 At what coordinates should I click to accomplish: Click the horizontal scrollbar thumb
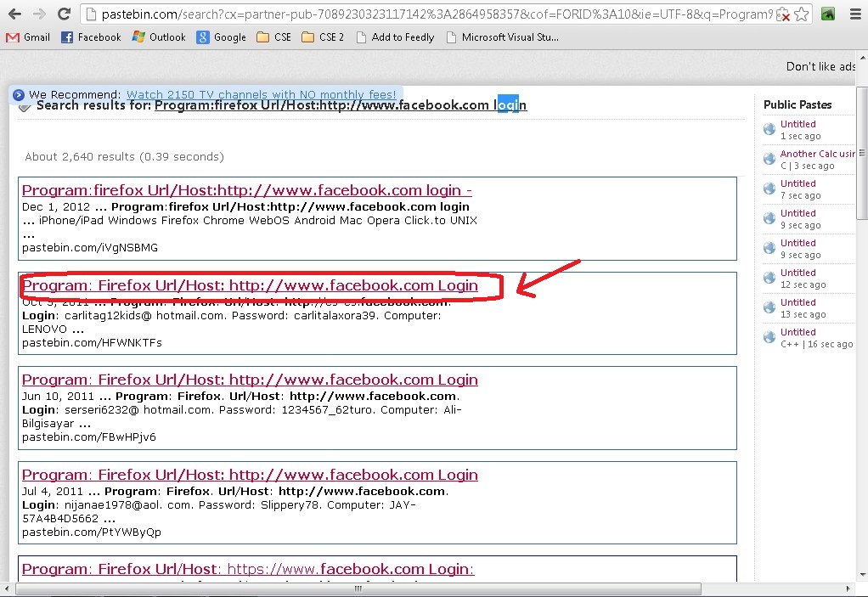coord(358,589)
